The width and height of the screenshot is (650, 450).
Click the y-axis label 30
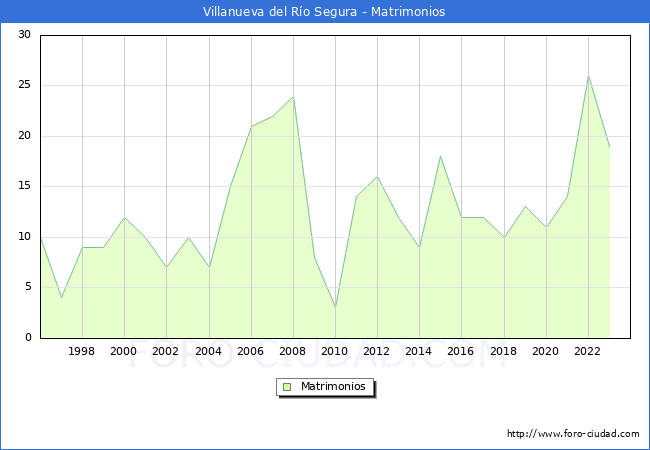[24, 35]
